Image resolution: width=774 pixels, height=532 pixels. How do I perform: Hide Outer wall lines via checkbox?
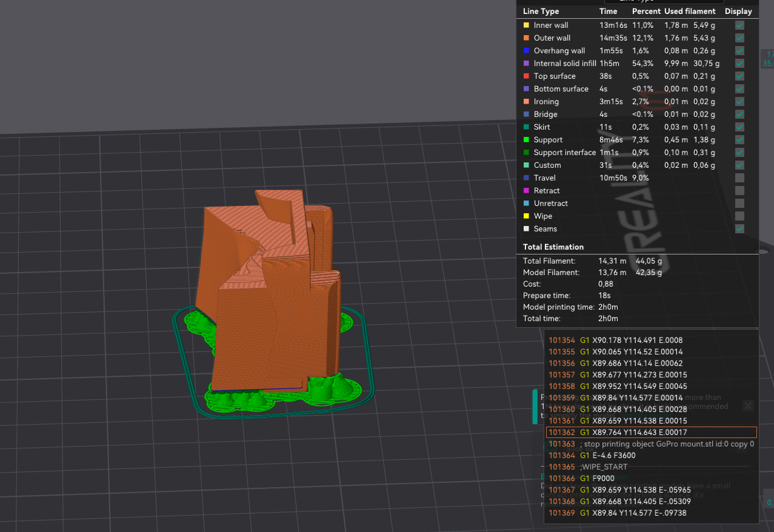tap(739, 38)
